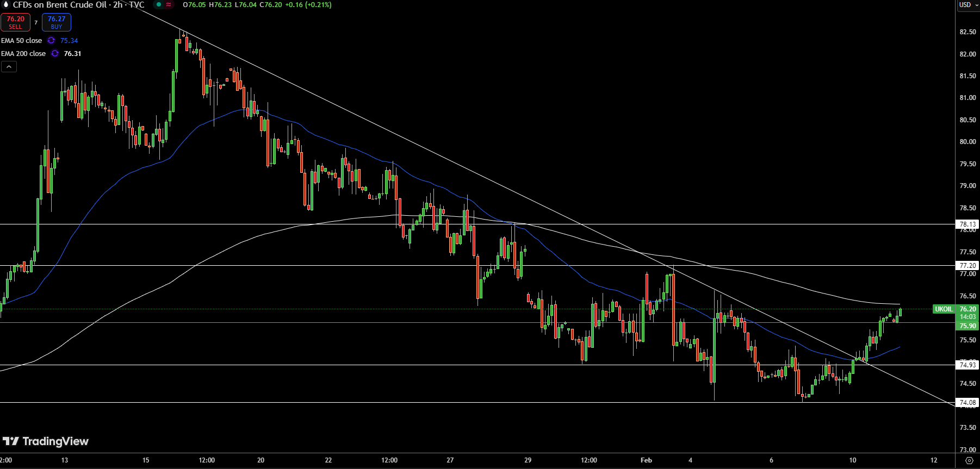Click the 82.50 price axis tick
The width and height of the screenshot is (980, 469).
pyautogui.click(x=967, y=32)
